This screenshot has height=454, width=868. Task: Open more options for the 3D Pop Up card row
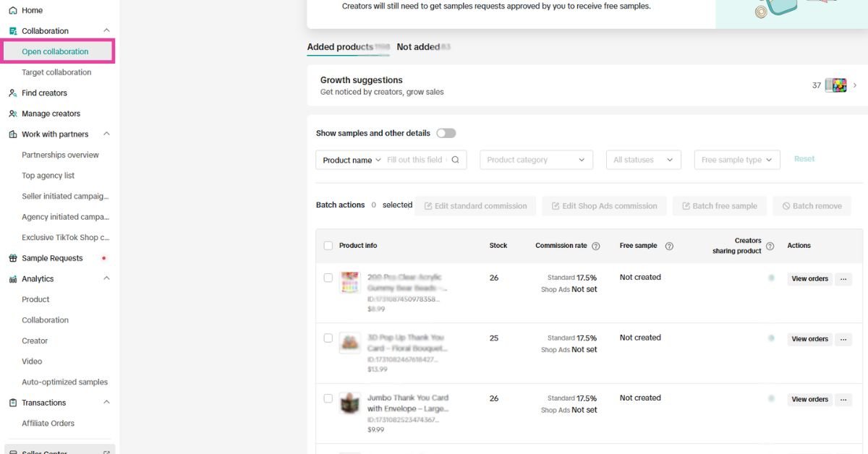coord(843,339)
